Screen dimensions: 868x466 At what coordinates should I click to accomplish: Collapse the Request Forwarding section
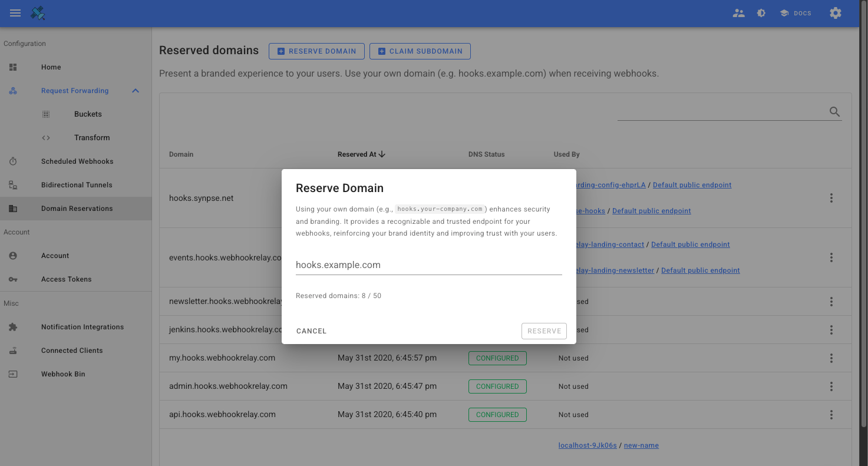coord(135,91)
